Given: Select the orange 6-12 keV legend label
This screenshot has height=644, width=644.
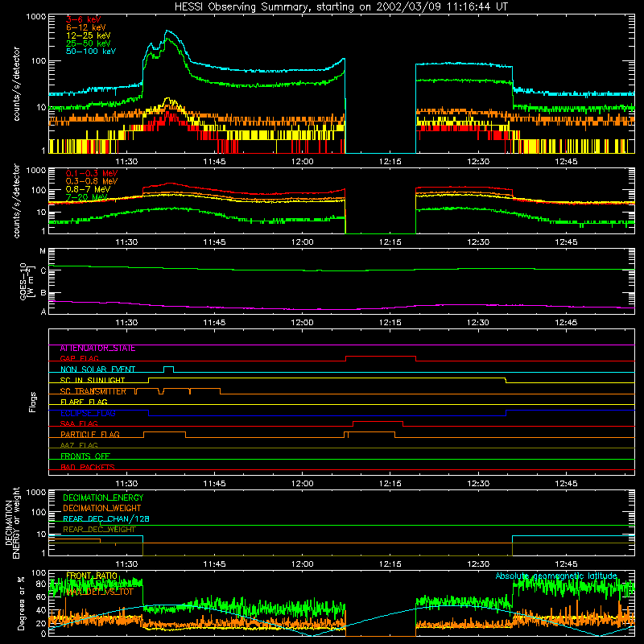Looking at the screenshot, I should (x=86, y=27).
